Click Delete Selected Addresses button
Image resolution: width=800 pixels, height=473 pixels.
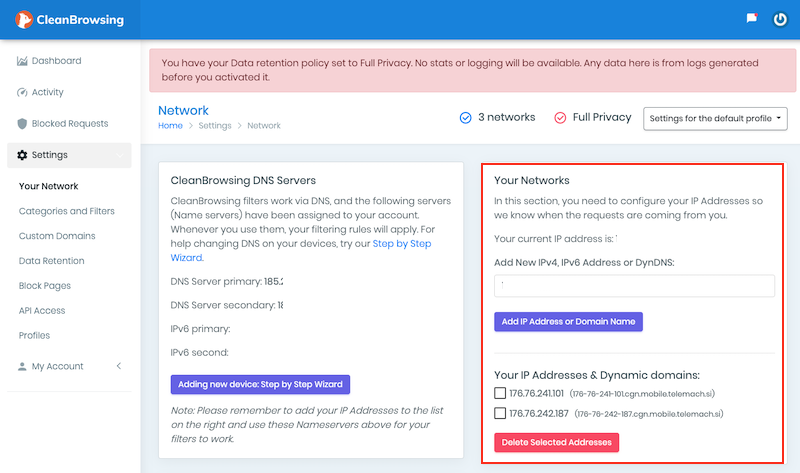point(557,442)
